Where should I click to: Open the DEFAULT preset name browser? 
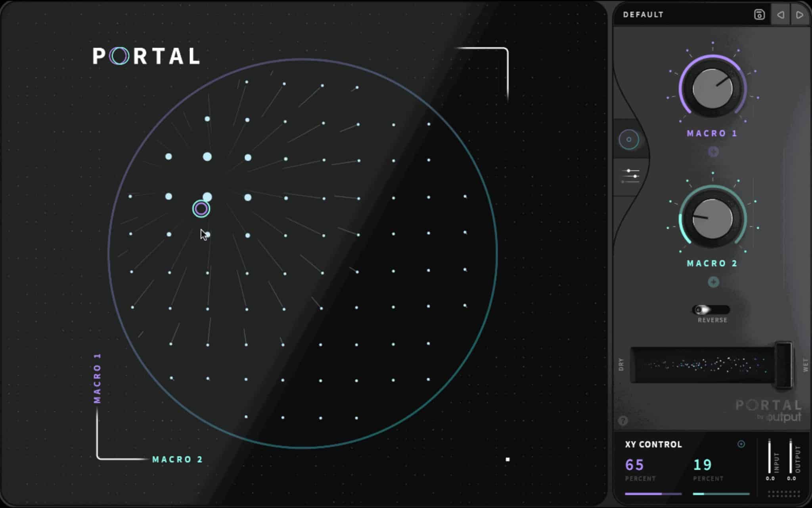pos(643,15)
